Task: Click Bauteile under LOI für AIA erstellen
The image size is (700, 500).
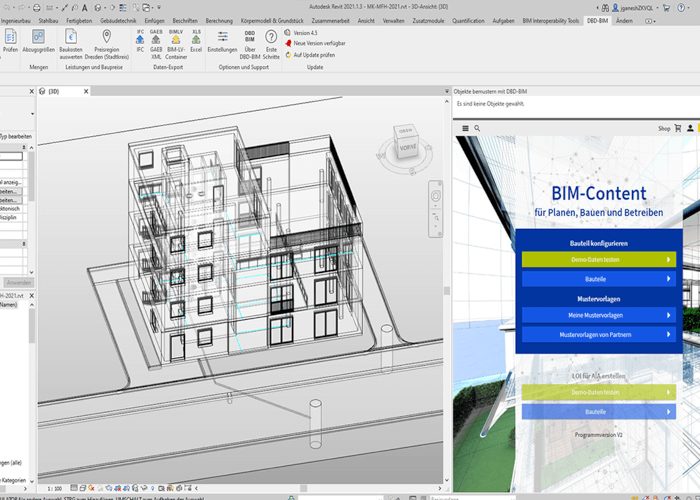Action: click(x=599, y=412)
